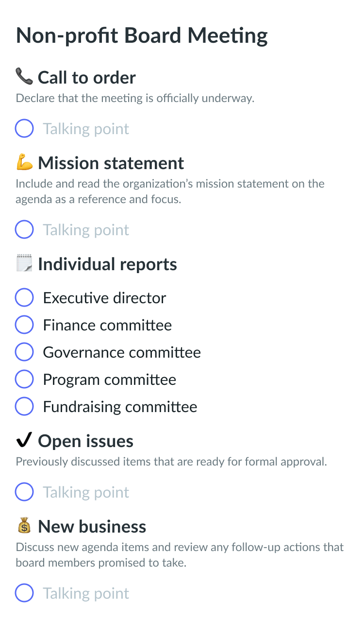Edit the Open issues description text

(x=171, y=462)
